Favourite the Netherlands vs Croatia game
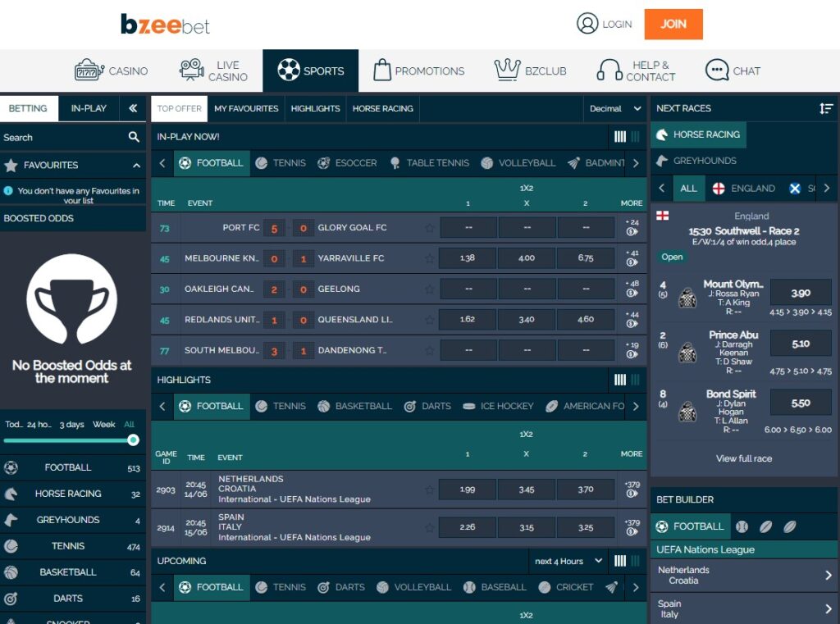This screenshot has height=624, width=840. click(429, 490)
